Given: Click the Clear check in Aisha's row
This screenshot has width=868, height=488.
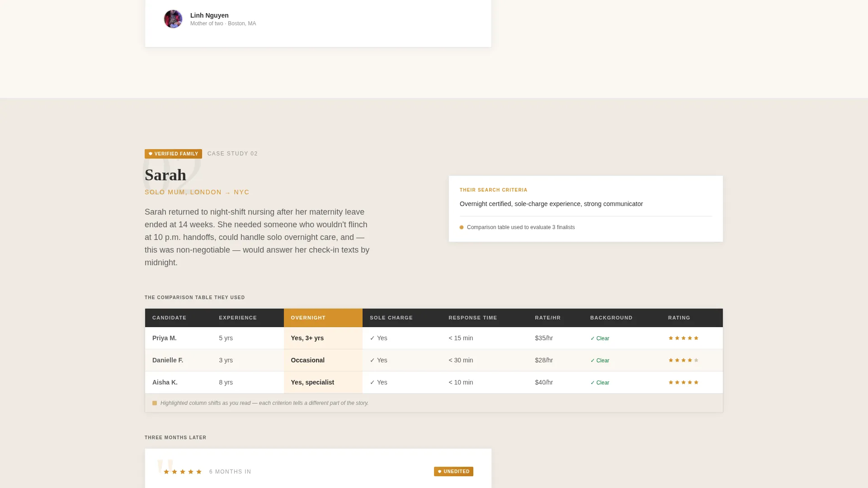Looking at the screenshot, I should (600, 383).
